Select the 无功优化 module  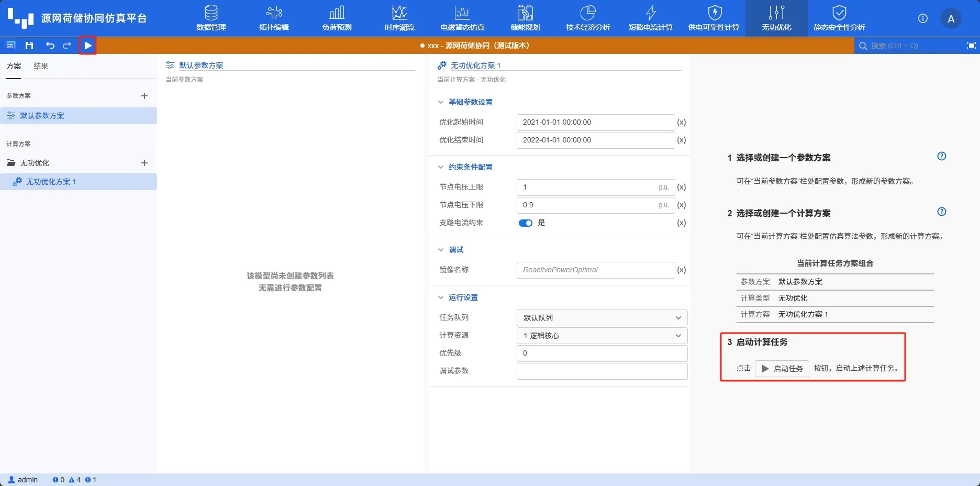[x=776, y=18]
